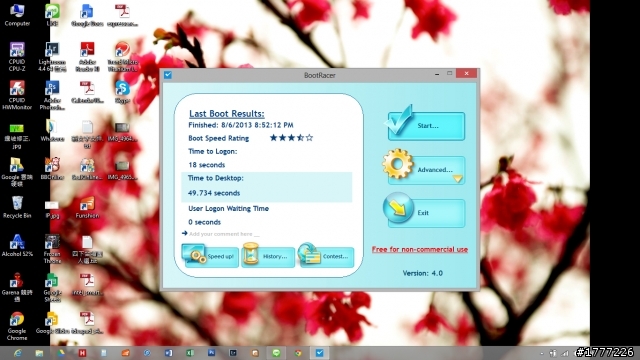Open the Frozen Throne desktop shortcut
The height and width of the screenshot is (360, 640).
click(52, 249)
